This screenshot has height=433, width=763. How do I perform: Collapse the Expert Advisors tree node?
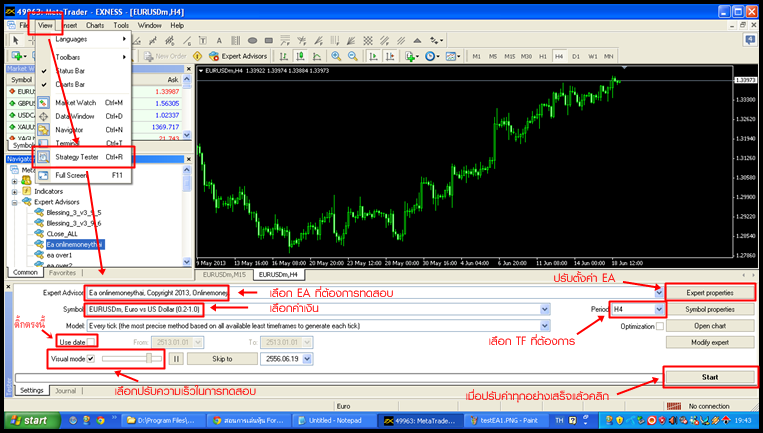(x=15, y=202)
